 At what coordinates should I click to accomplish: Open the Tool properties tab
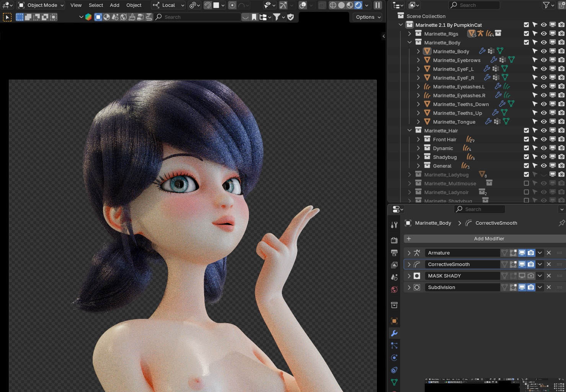point(394,225)
